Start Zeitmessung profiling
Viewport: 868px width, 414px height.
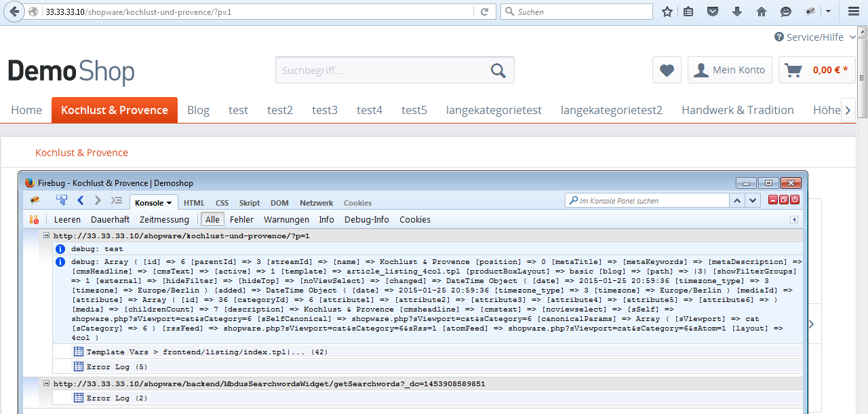(164, 220)
